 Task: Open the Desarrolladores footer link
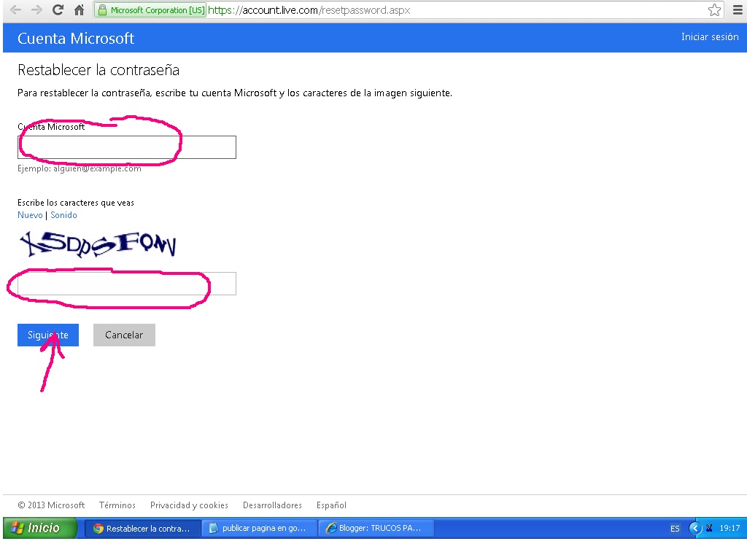tap(272, 505)
